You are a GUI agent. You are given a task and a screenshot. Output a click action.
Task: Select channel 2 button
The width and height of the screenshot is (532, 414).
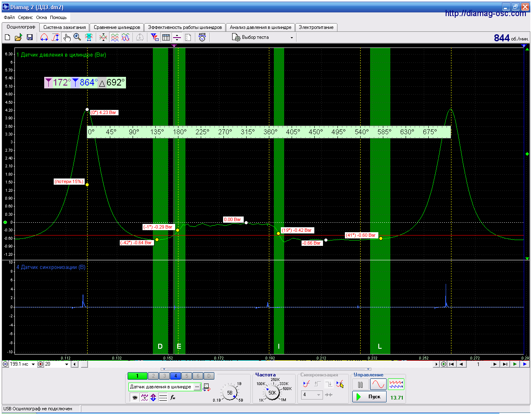[154, 376]
